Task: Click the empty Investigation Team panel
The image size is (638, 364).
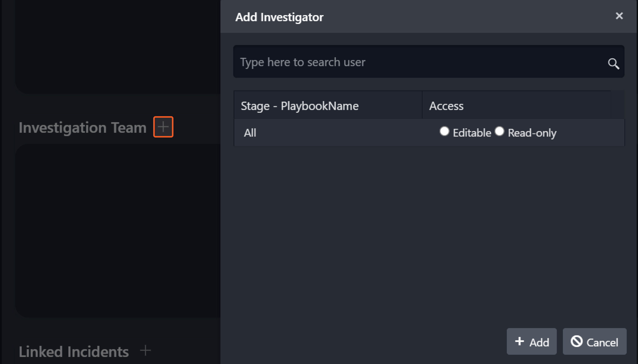Action: pos(118,230)
